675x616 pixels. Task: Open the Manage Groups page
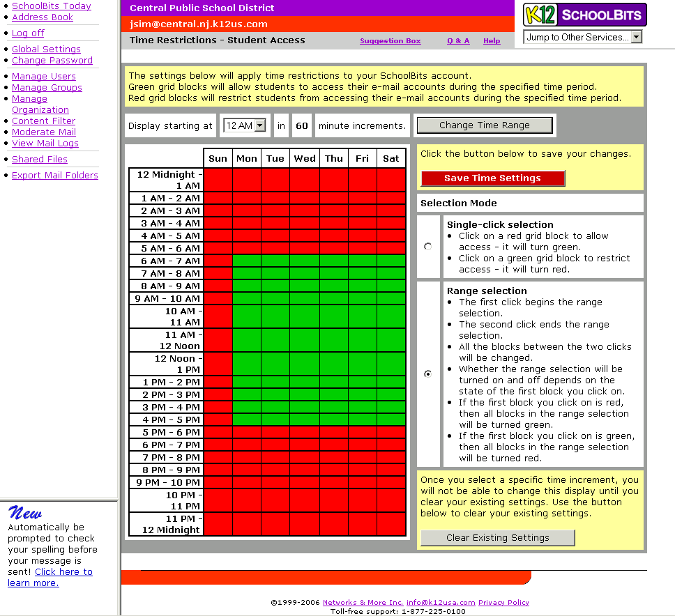point(47,87)
